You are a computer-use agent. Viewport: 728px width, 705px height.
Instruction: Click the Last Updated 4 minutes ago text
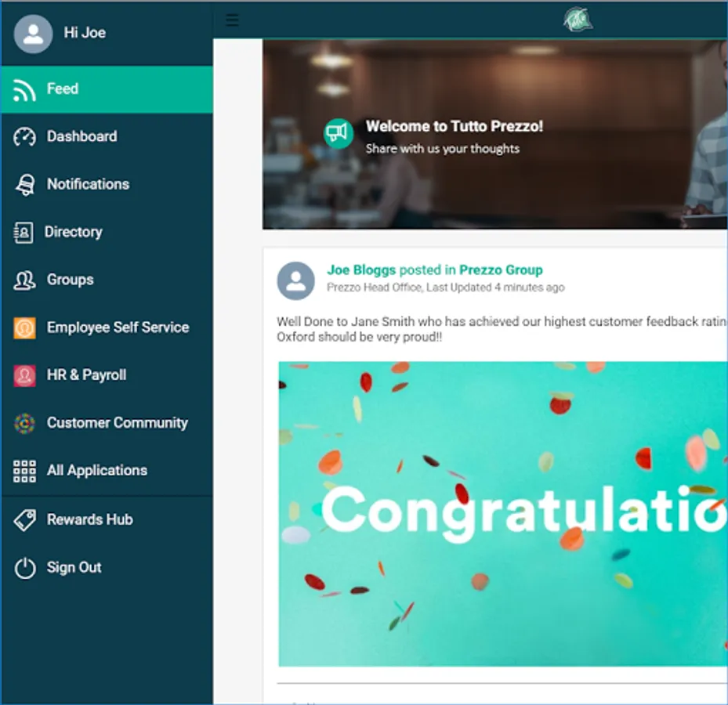coord(495,287)
